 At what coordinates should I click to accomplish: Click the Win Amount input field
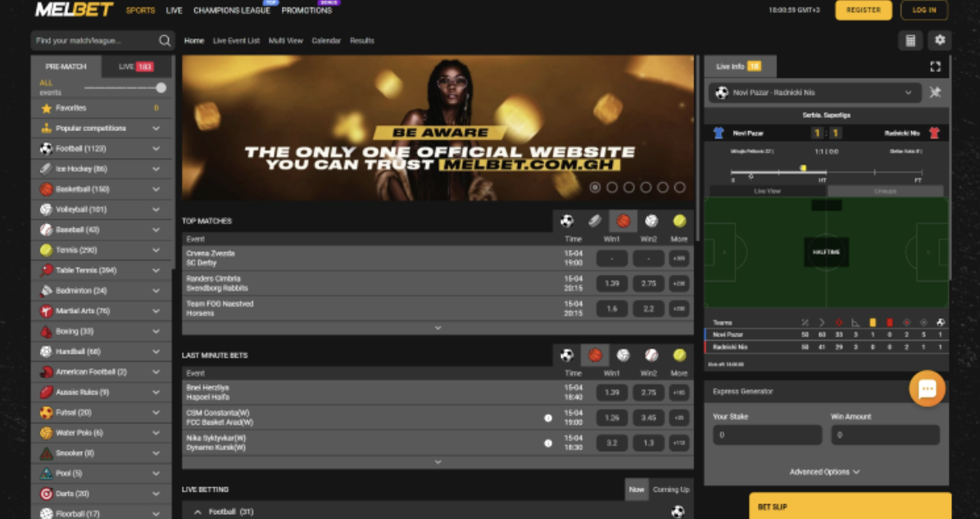(885, 435)
